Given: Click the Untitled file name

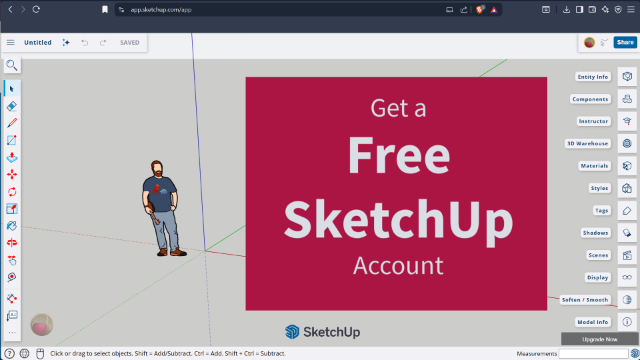Looking at the screenshot, I should click(38, 42).
